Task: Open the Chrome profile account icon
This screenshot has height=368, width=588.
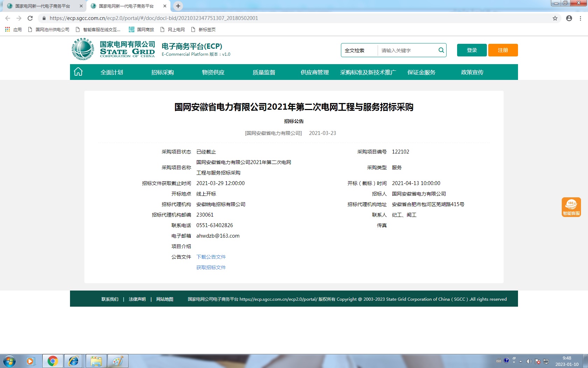Action: click(569, 18)
